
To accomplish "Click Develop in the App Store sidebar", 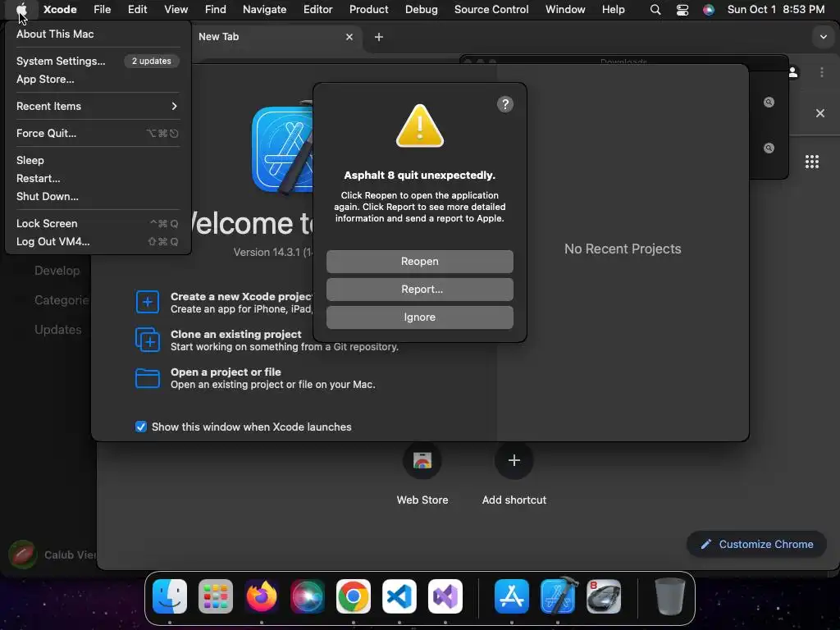I will (57, 271).
